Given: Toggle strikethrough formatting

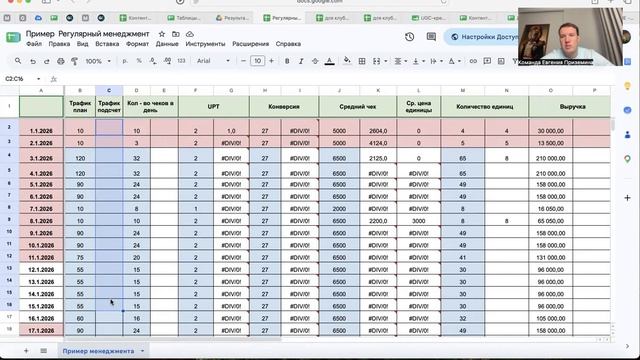Looking at the screenshot, I should pyautogui.click(x=315, y=61).
